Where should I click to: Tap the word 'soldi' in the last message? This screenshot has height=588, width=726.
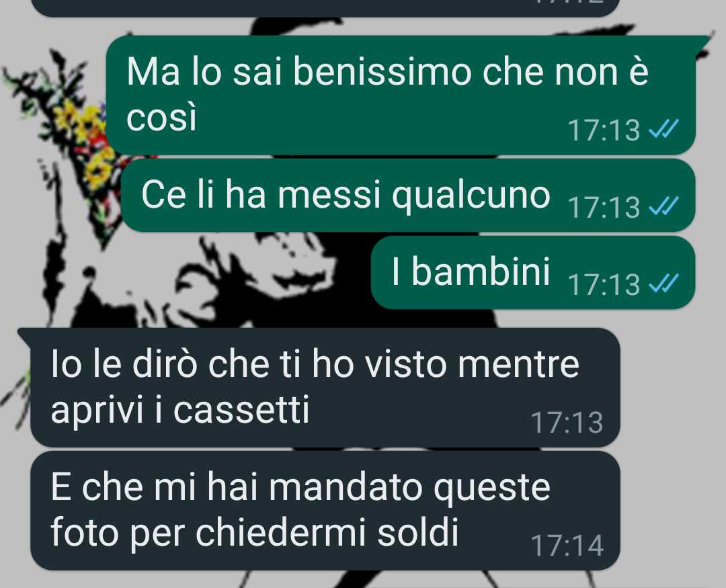pyautogui.click(x=417, y=532)
